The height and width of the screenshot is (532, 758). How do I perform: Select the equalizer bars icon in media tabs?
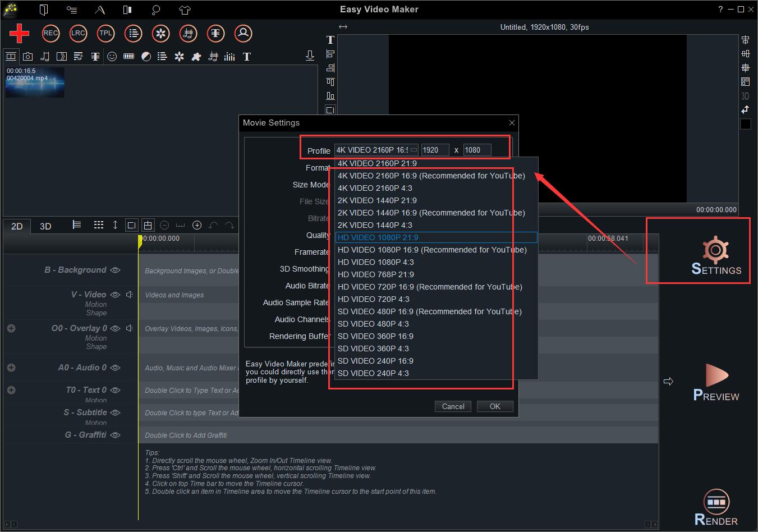click(x=229, y=56)
